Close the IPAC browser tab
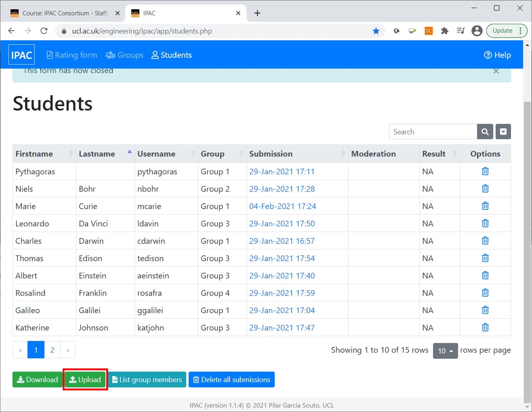 tap(238, 13)
